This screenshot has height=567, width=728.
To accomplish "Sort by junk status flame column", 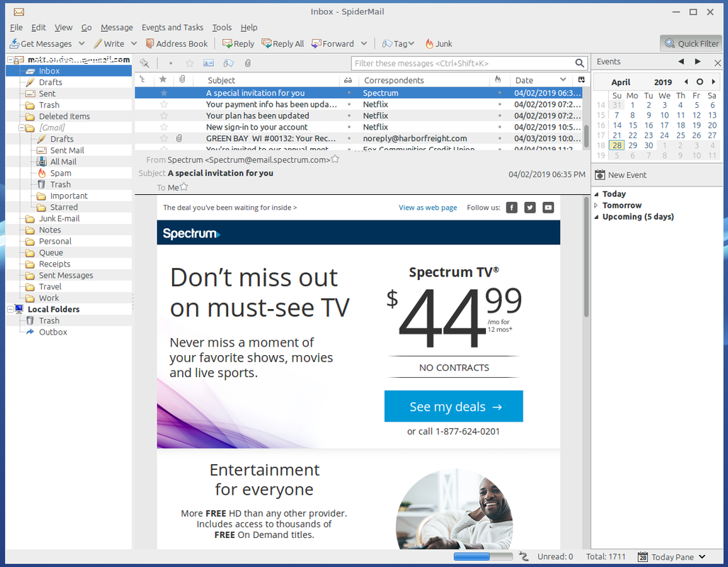I will 498,80.
